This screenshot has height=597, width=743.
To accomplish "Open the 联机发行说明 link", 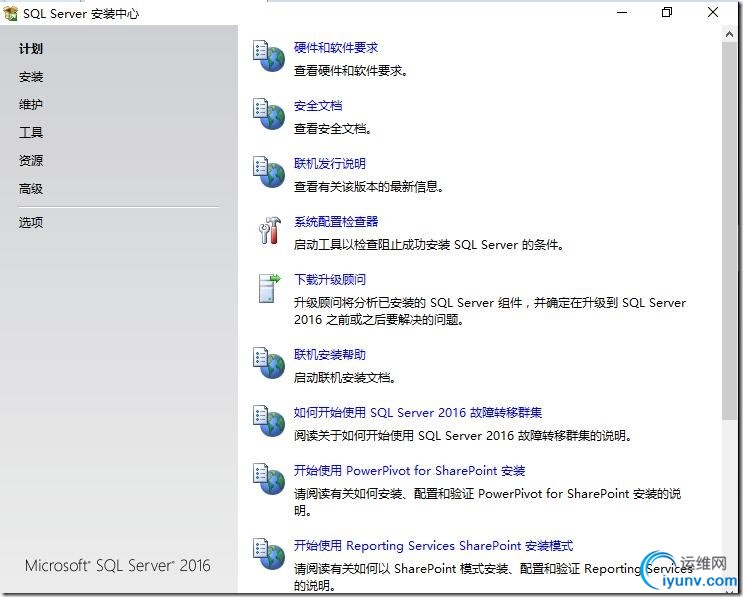I will point(329,163).
